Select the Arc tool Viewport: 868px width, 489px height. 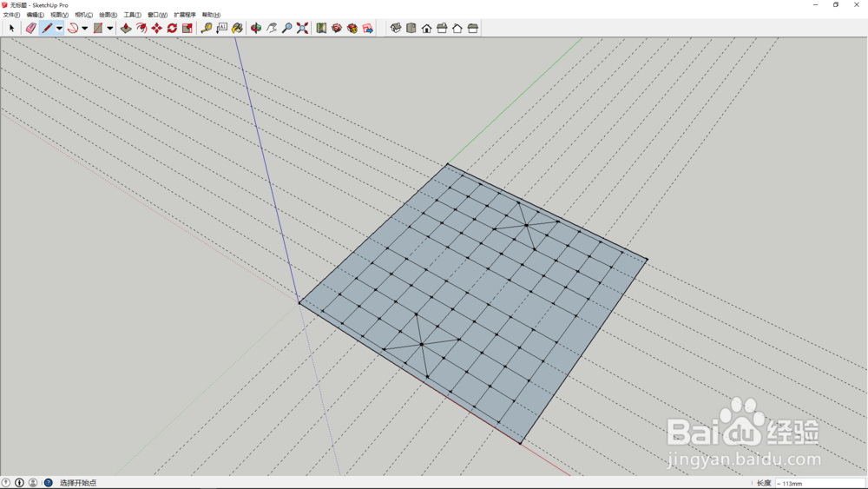point(73,29)
